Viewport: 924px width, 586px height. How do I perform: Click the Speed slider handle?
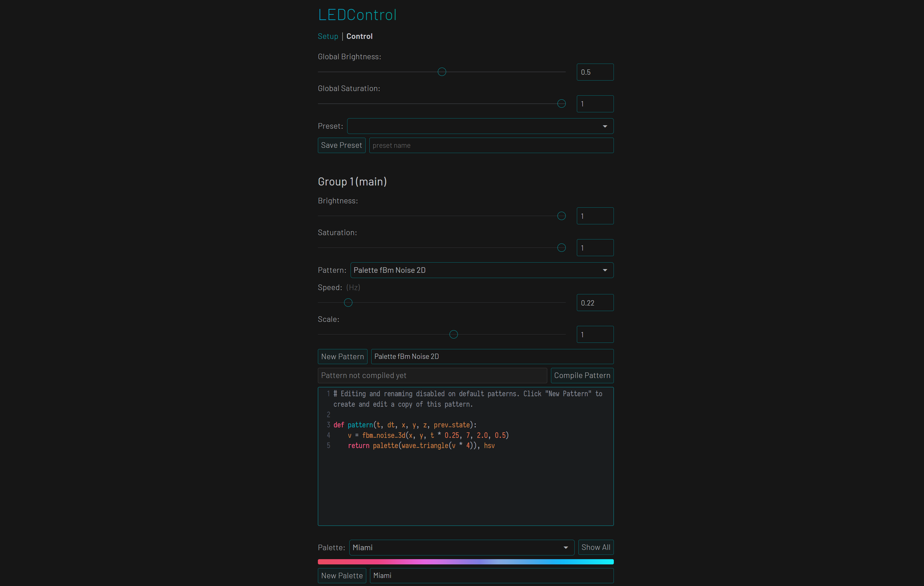pos(348,303)
